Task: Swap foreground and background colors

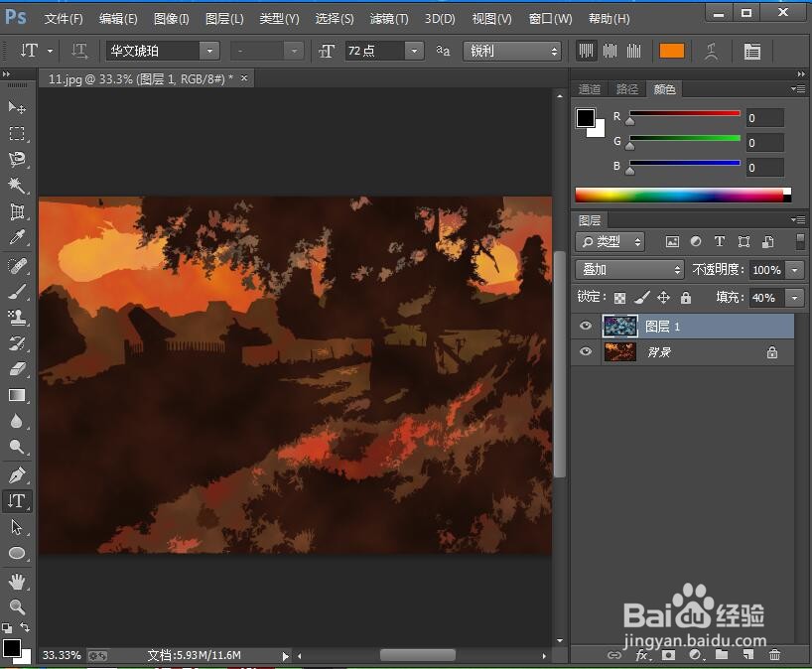Action: [x=25, y=627]
